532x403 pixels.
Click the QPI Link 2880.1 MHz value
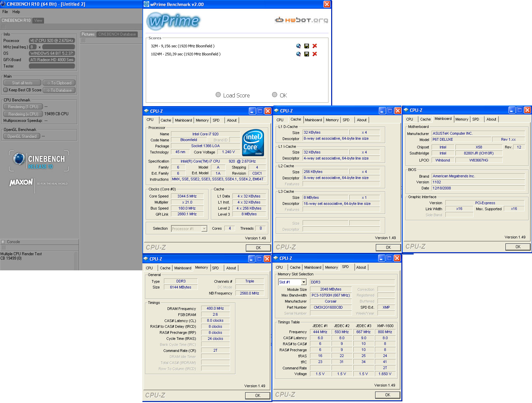pyautogui.click(x=187, y=214)
